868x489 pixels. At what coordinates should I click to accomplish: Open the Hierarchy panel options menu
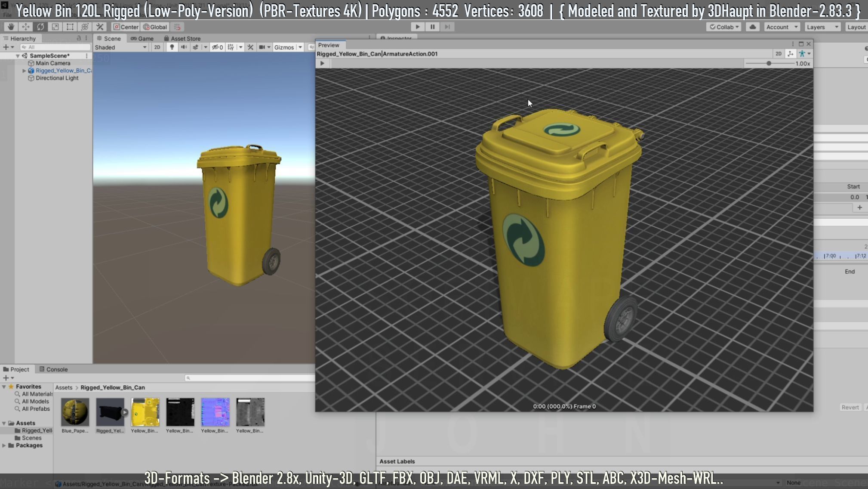point(86,38)
